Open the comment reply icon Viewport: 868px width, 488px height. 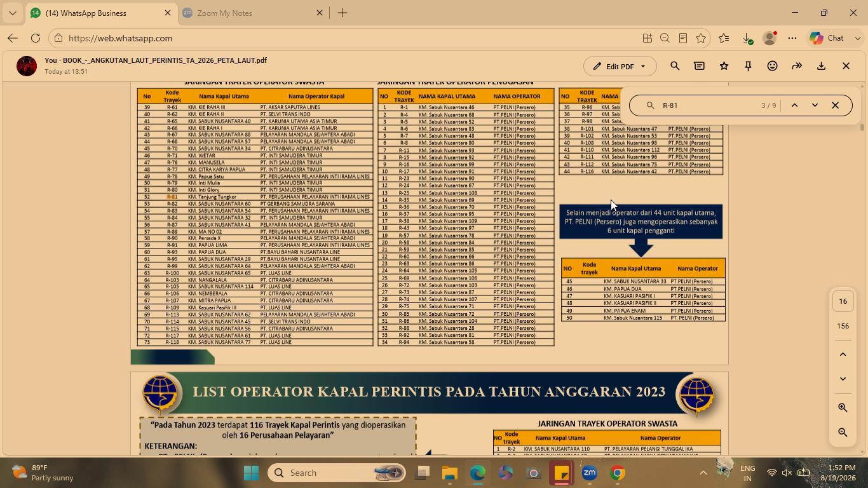[699, 66]
